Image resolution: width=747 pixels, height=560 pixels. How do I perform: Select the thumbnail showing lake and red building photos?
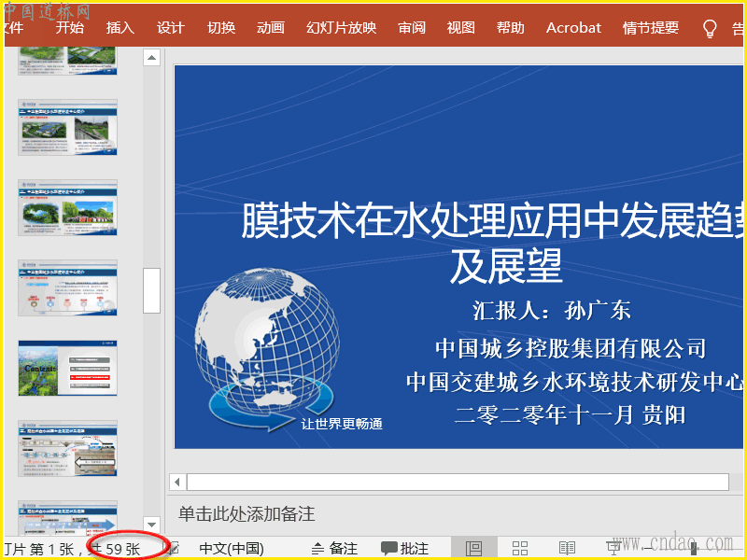67,207
